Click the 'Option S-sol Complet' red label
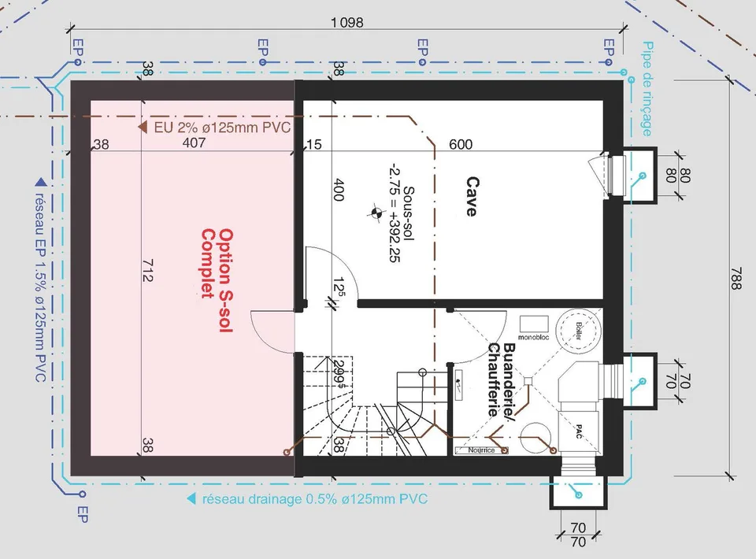 point(217,280)
